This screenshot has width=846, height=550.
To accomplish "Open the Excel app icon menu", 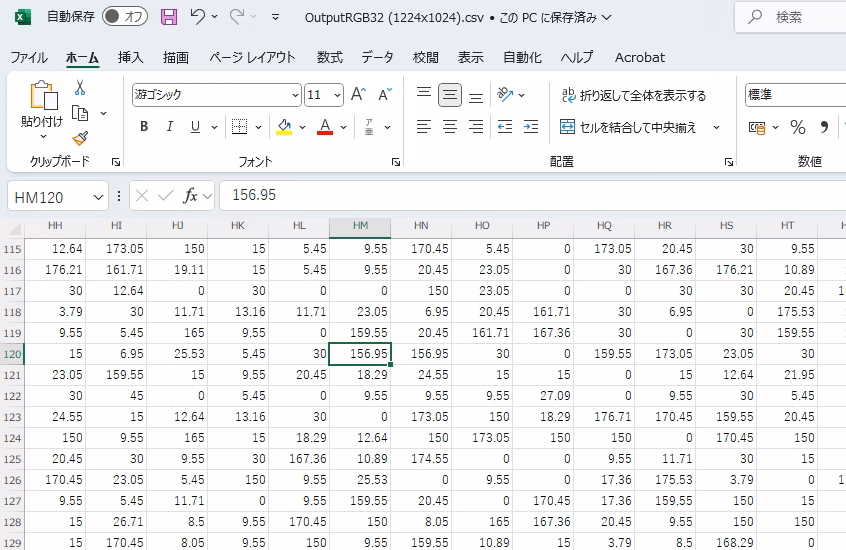I will pyautogui.click(x=22, y=17).
